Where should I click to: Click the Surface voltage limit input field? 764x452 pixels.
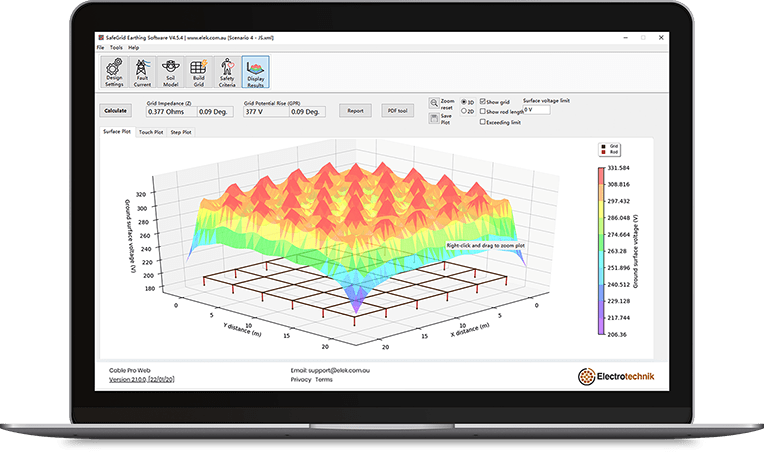click(x=536, y=110)
